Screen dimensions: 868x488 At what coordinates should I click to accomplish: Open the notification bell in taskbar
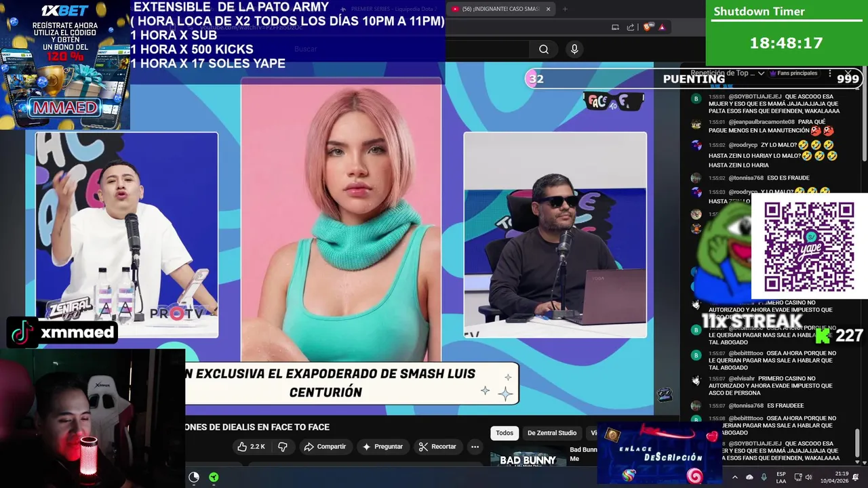856,477
